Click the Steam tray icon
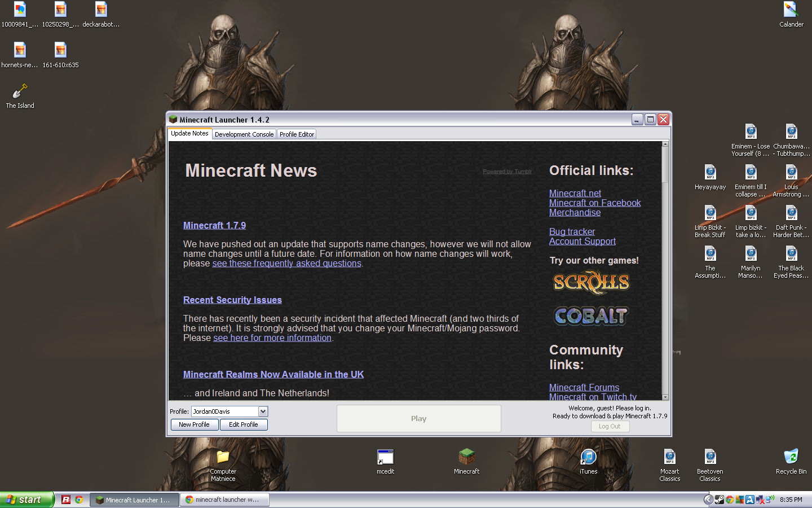The image size is (812, 508). (x=720, y=500)
